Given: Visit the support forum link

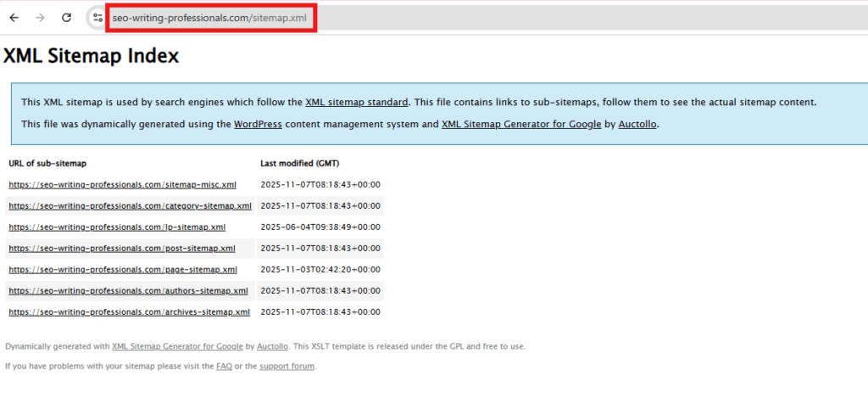Looking at the screenshot, I should click(x=287, y=367).
